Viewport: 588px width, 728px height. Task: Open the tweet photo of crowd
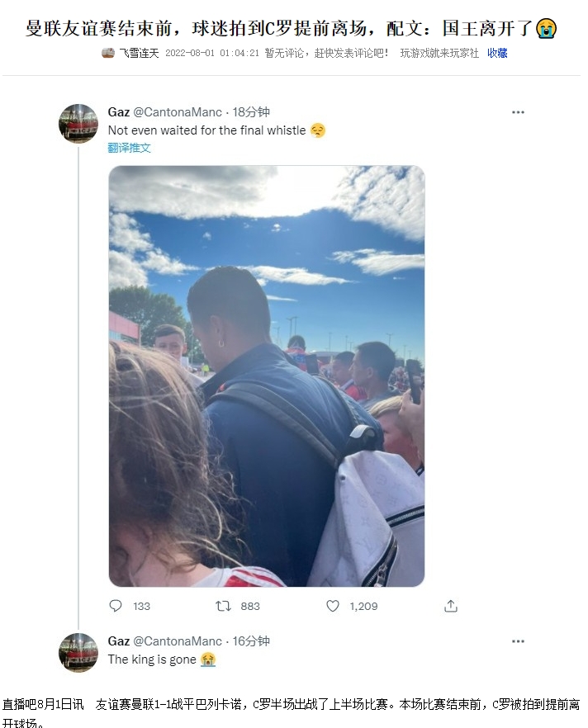pyautogui.click(x=267, y=376)
